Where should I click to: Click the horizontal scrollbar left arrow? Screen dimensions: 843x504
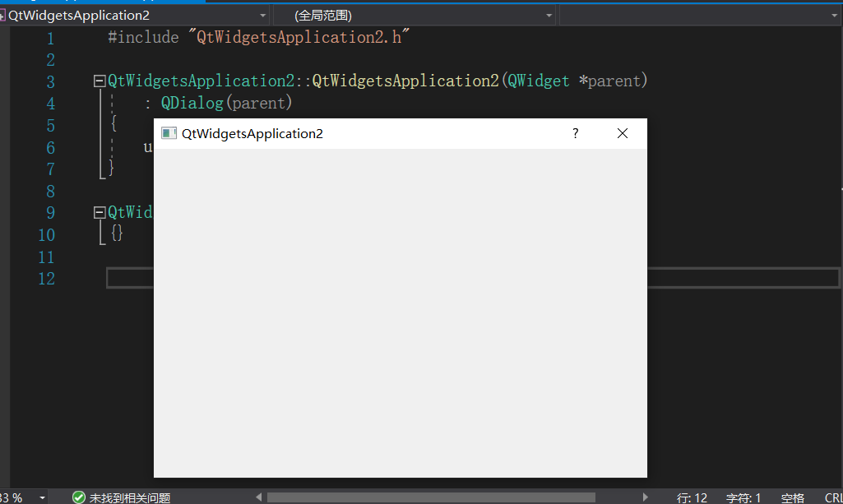point(258,497)
